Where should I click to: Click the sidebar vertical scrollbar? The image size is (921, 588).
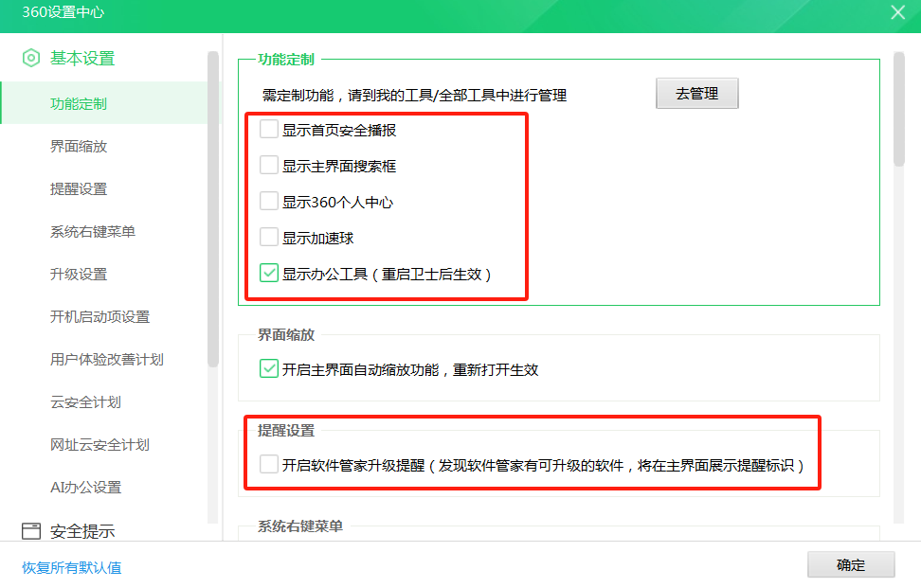(212, 209)
